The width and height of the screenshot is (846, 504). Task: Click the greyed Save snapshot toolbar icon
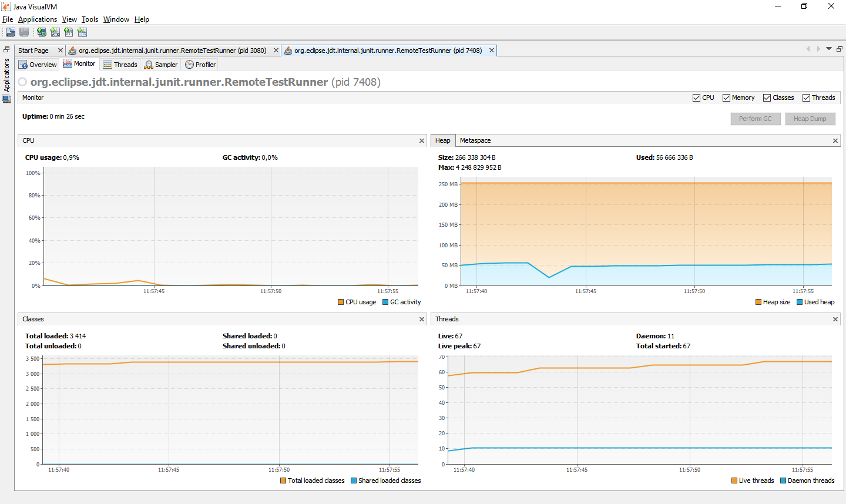24,32
